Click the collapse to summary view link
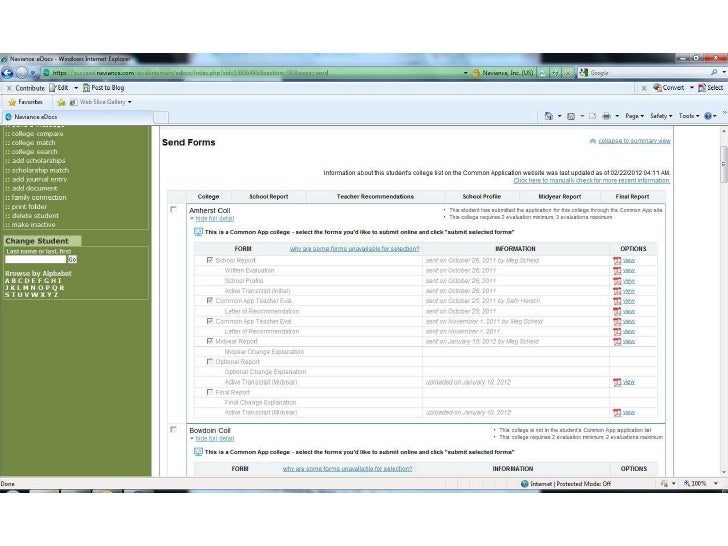 634,141
